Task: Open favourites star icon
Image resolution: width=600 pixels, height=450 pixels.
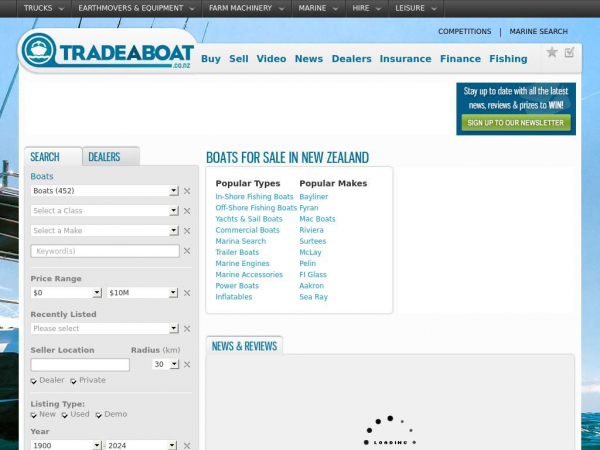Action: [x=552, y=52]
